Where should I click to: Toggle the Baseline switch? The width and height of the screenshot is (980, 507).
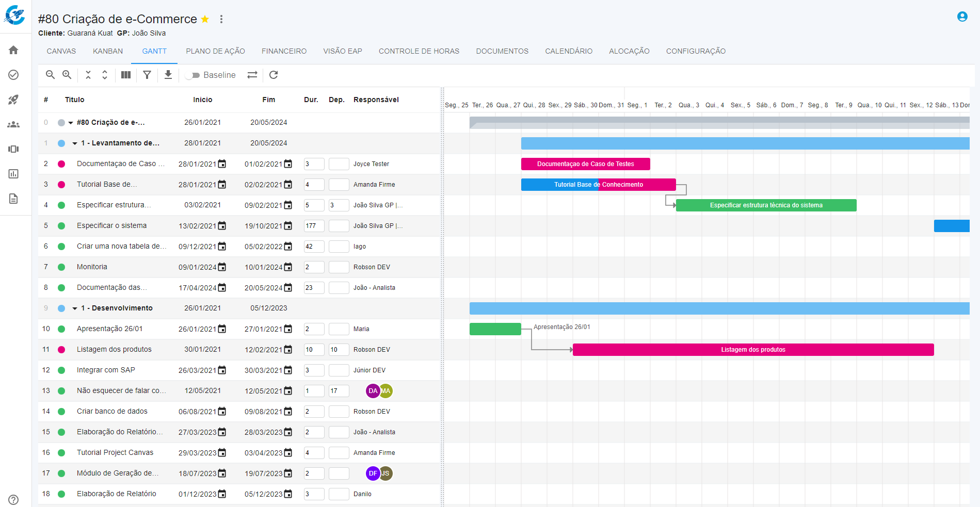[194, 75]
